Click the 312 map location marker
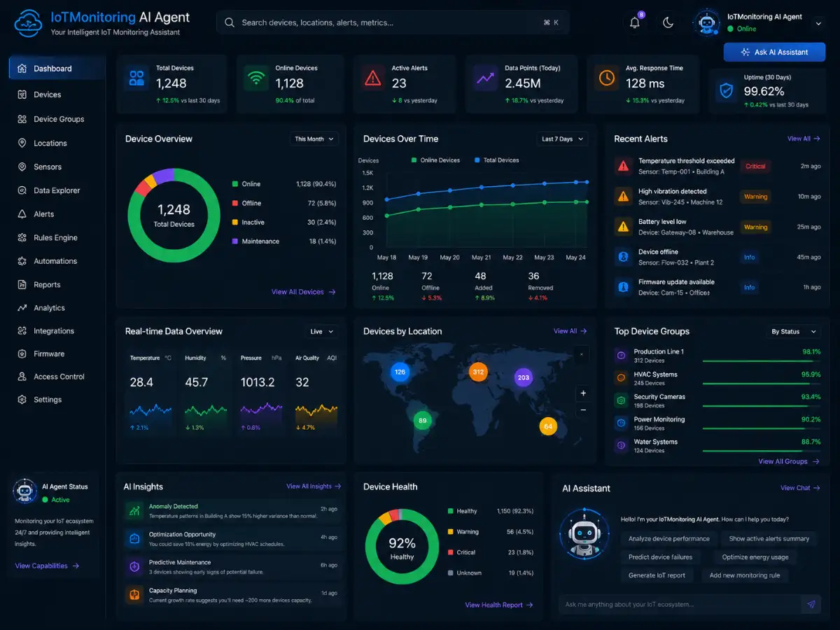840x630 pixels. click(478, 372)
